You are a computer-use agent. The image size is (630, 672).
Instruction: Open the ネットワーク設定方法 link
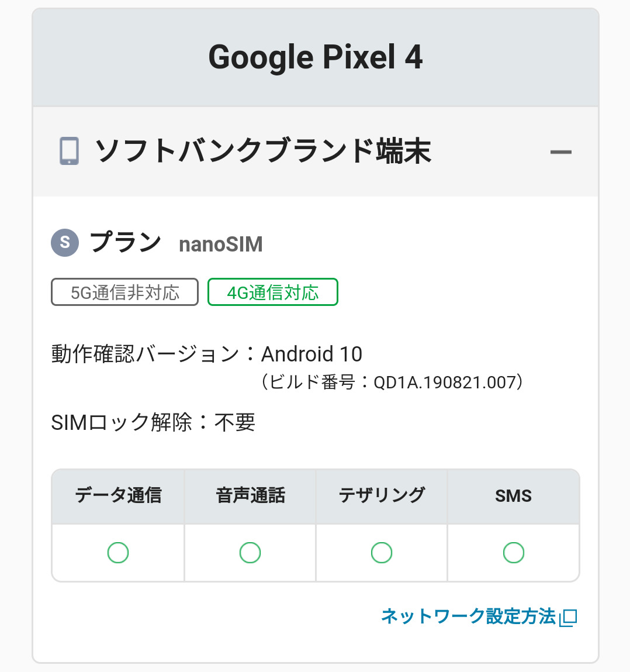point(468,616)
